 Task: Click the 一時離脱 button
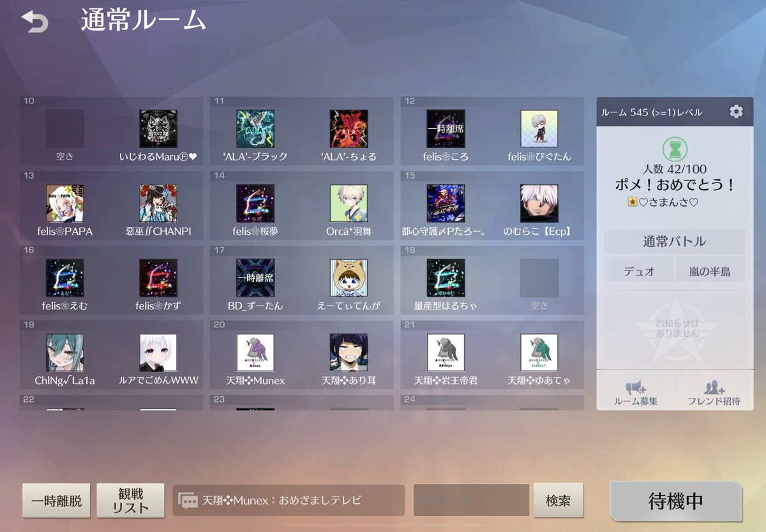[57, 501]
